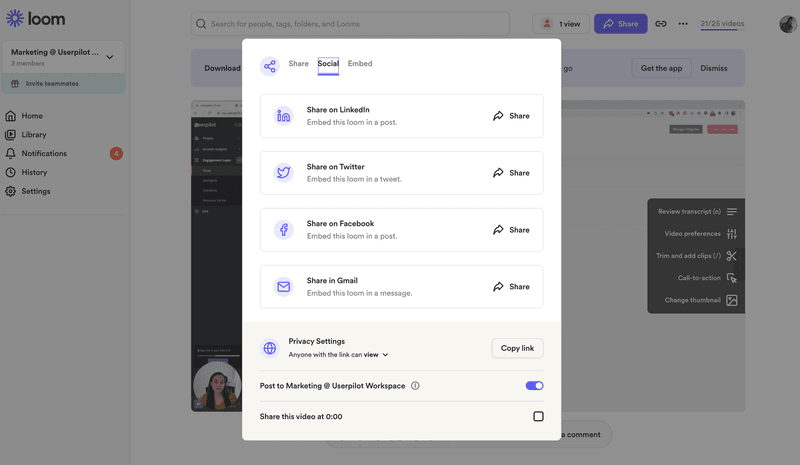This screenshot has height=465, width=800.
Task: Click the 21/25 videos link
Action: (722, 23)
